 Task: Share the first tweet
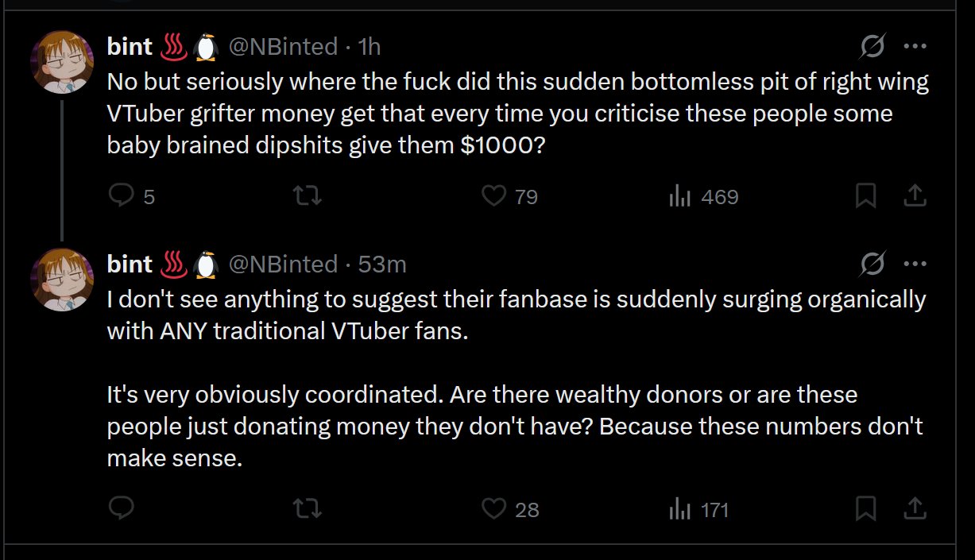click(915, 195)
